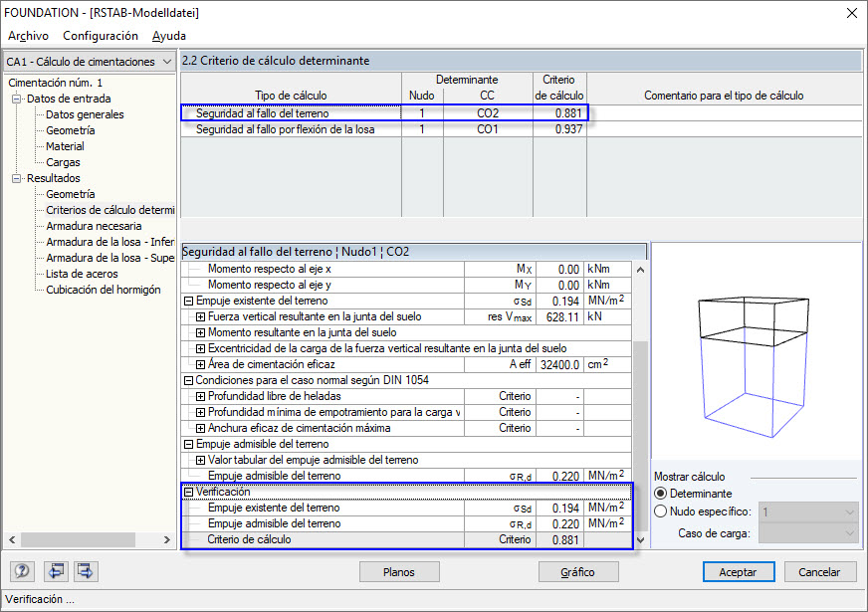
Task: Click the navigator horizontal scrollbar thumb
Action: point(78,539)
